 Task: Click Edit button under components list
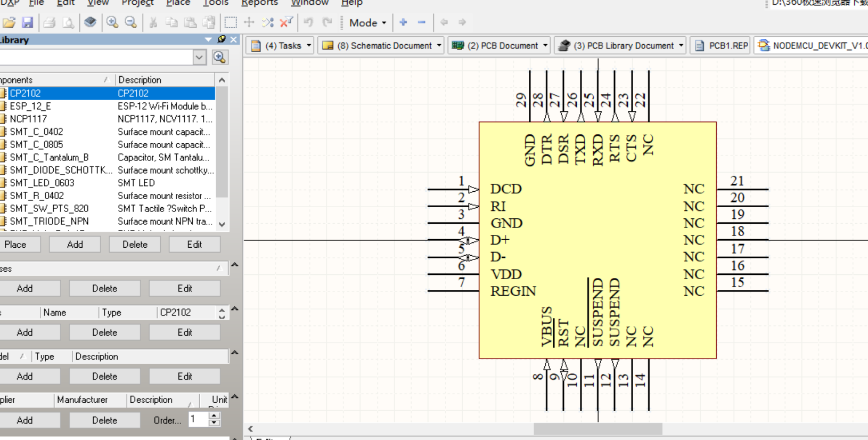coord(194,245)
